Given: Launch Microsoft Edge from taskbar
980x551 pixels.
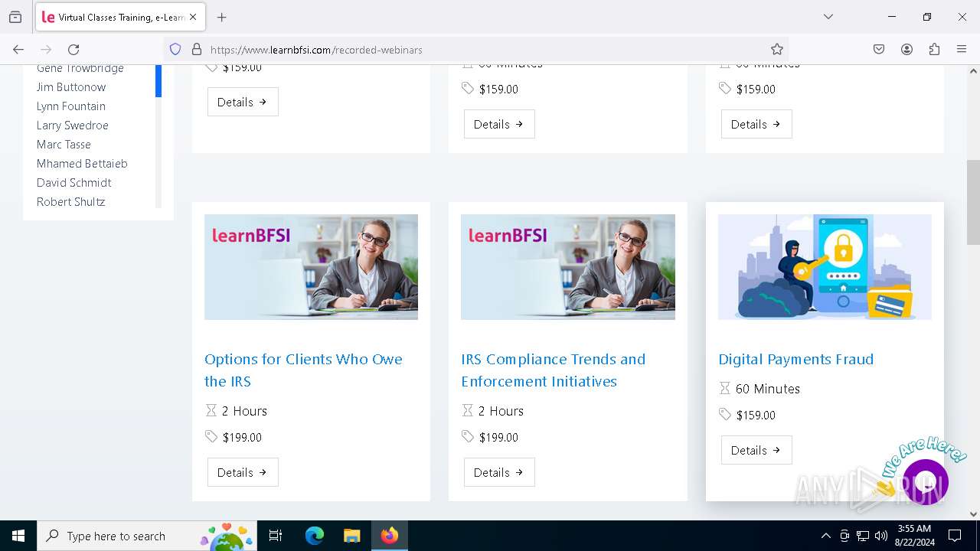Looking at the screenshot, I should coord(315,536).
